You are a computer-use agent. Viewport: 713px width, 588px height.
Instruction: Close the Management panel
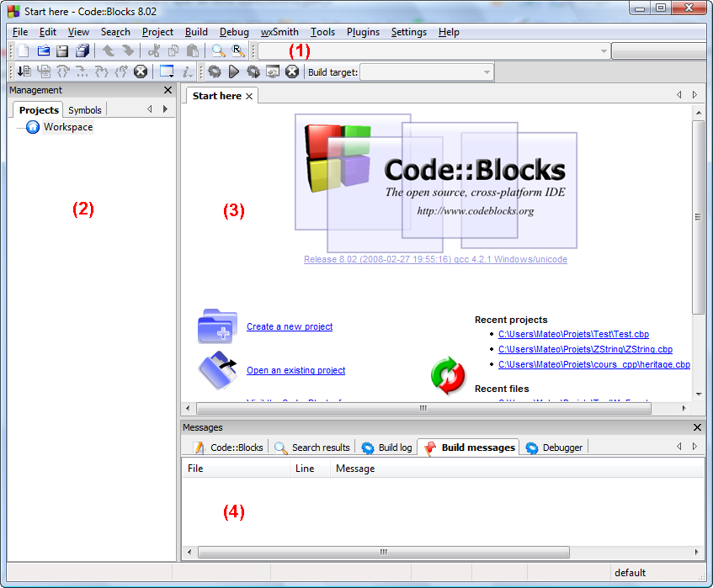tap(168, 90)
